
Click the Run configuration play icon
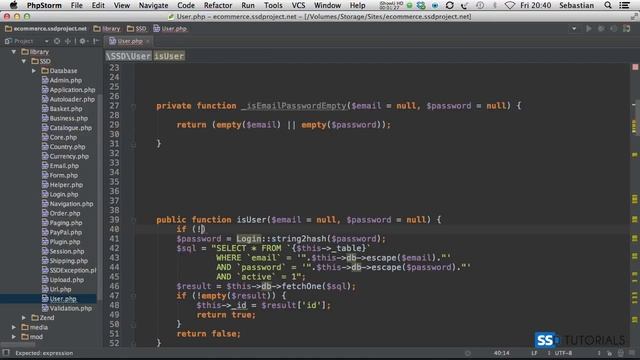(x=589, y=29)
